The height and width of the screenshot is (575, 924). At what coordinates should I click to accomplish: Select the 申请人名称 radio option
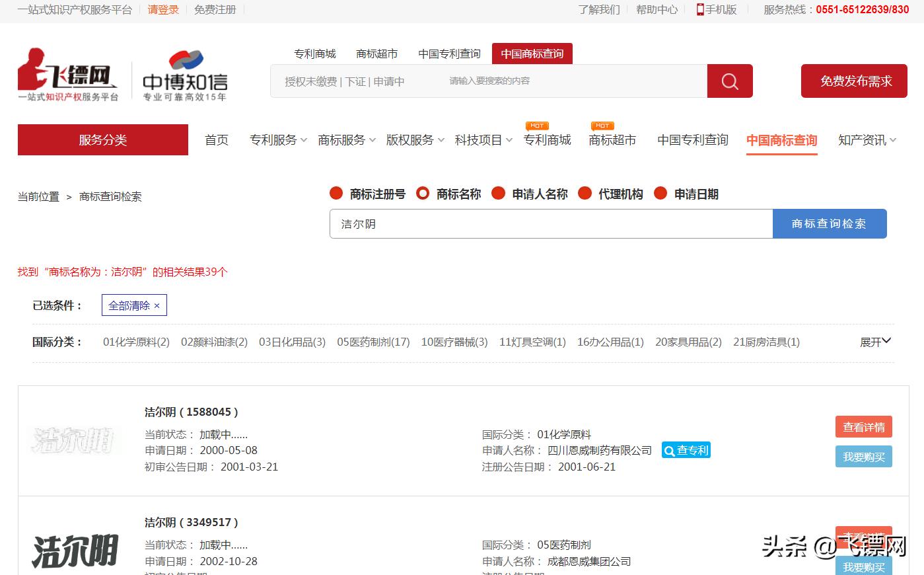pos(499,193)
